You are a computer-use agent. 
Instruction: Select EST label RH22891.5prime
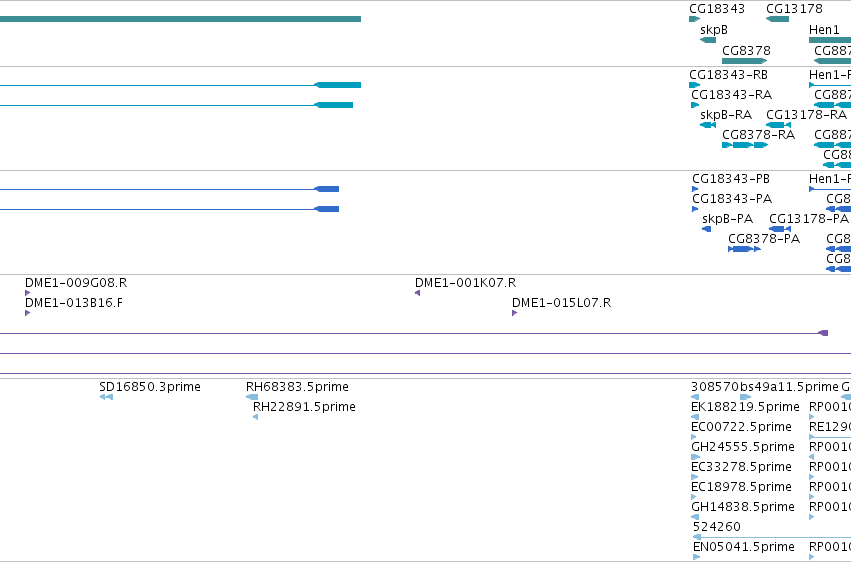pos(304,407)
